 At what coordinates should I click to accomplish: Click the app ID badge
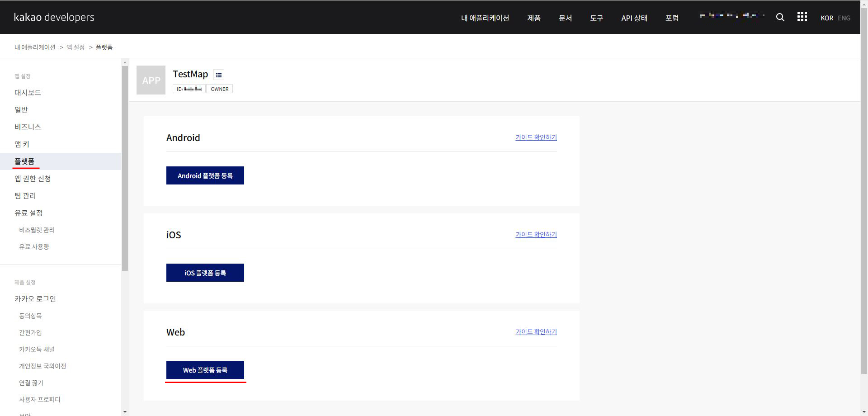pyautogui.click(x=189, y=89)
